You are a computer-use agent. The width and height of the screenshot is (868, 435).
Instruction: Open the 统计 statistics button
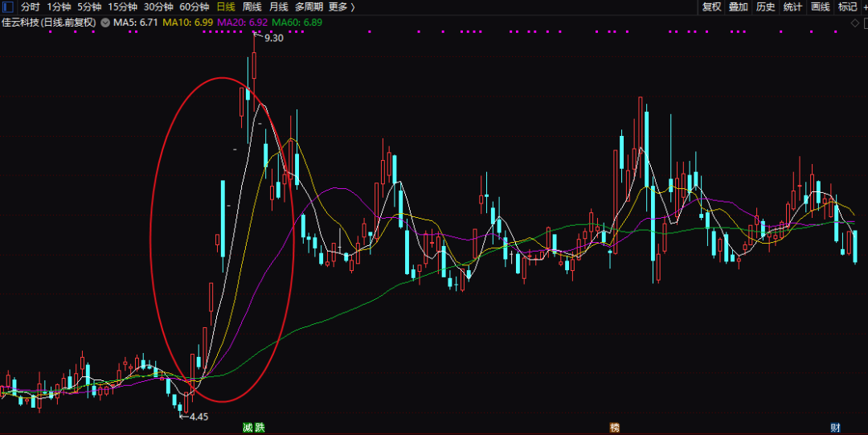point(792,7)
